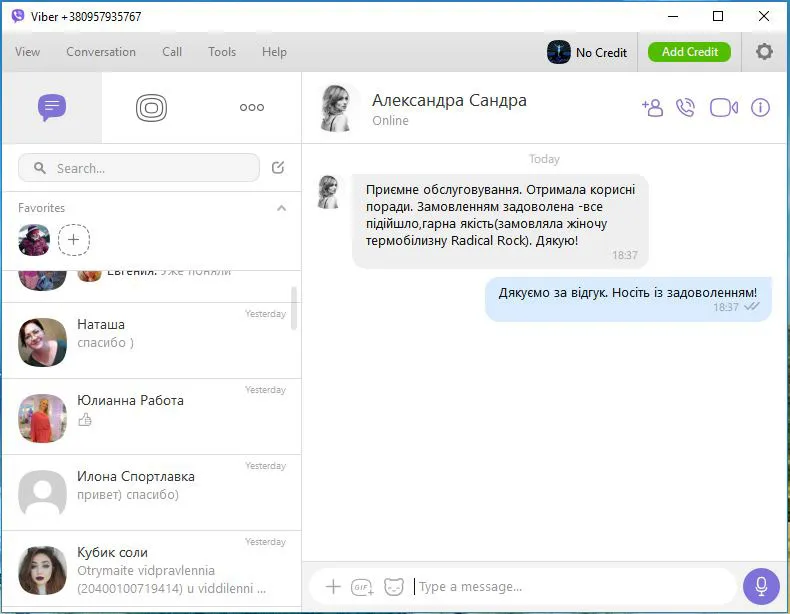790x614 pixels.
Task: Click the Online status text
Action: click(x=390, y=121)
